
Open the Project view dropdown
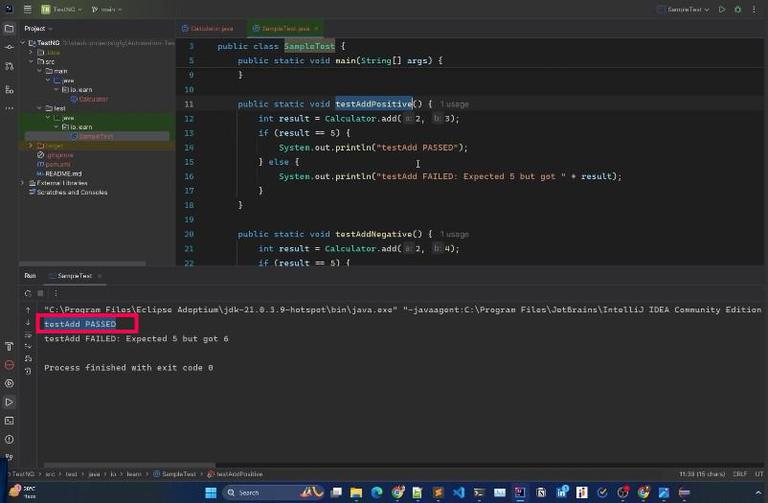pyautogui.click(x=38, y=28)
